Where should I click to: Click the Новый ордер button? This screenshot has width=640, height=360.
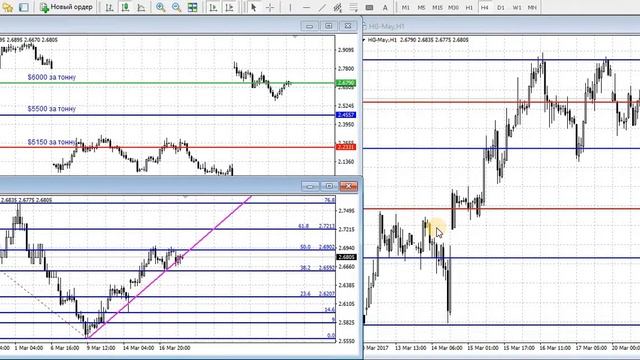66,7
